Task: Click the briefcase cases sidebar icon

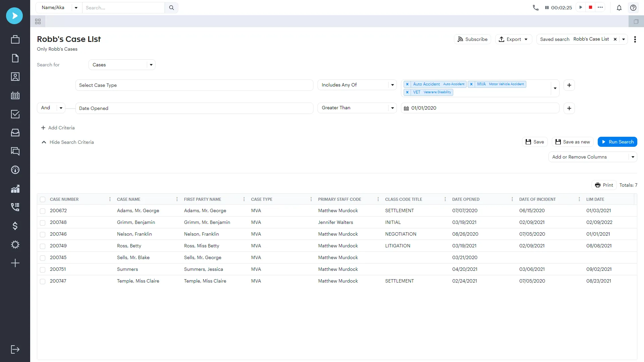Action: coord(15,40)
